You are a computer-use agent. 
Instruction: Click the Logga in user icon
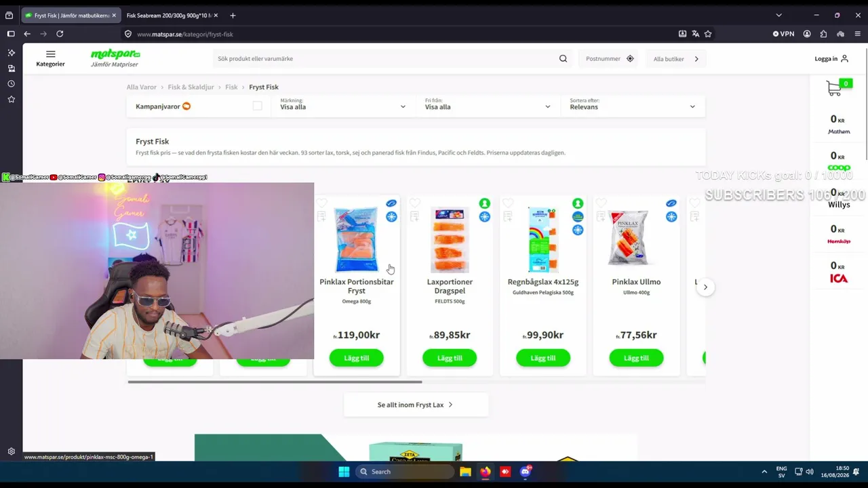click(x=844, y=59)
